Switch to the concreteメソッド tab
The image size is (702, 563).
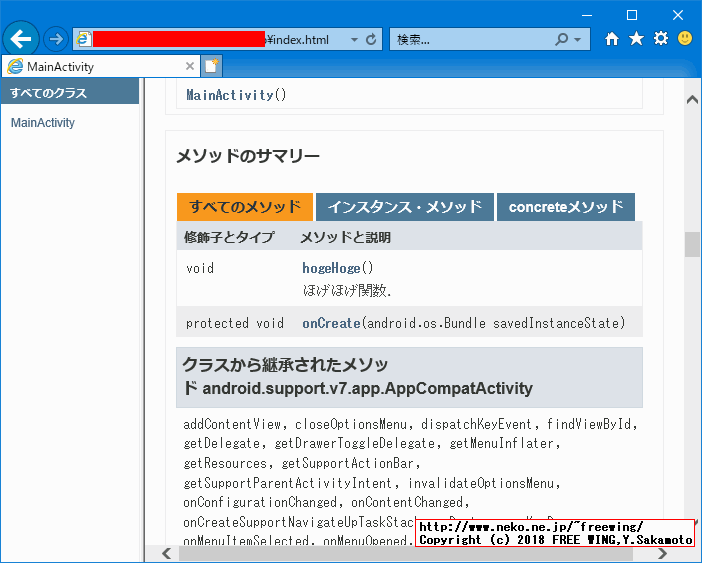pos(566,207)
